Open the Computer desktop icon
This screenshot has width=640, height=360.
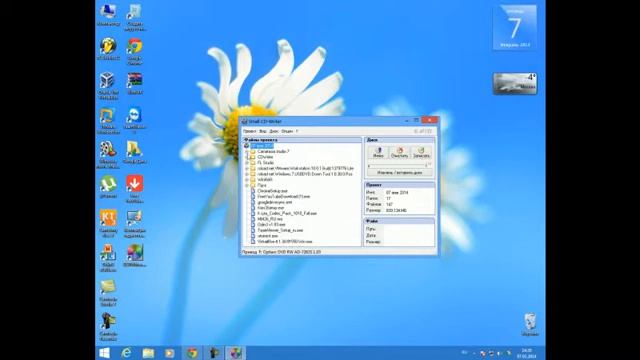[108, 16]
